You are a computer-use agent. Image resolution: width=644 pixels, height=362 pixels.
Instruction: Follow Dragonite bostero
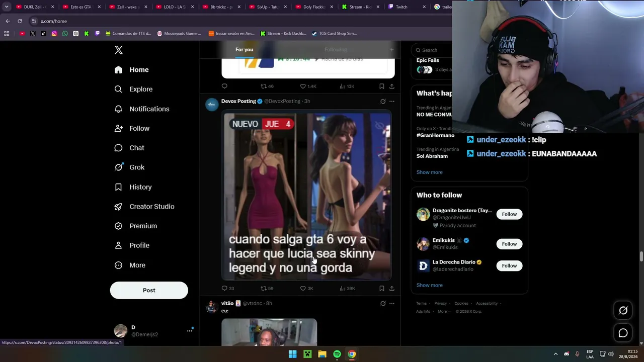click(509, 214)
